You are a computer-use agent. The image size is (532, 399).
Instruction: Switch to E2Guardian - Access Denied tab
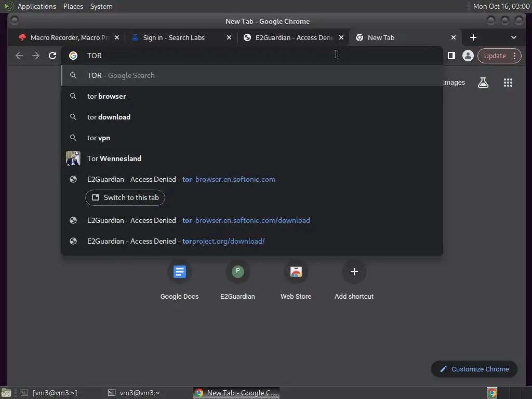pyautogui.click(x=294, y=37)
